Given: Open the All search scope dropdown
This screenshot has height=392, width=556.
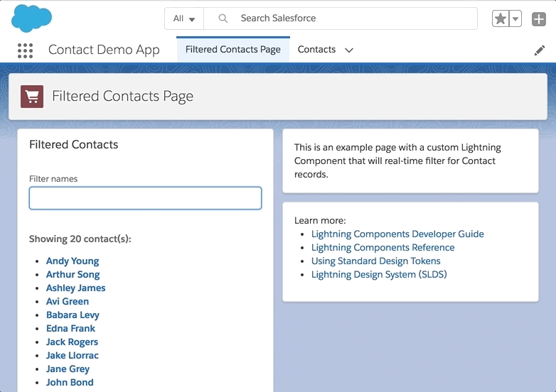Looking at the screenshot, I should (184, 18).
